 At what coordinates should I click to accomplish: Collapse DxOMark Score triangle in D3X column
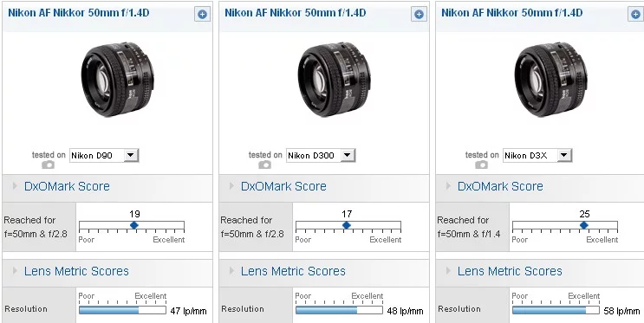tap(448, 186)
